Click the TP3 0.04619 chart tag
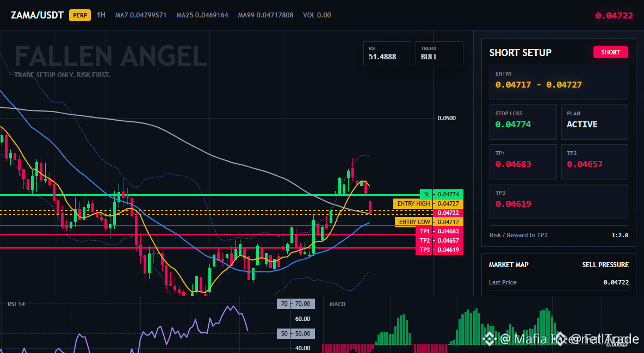The width and height of the screenshot is (644, 353). pos(439,250)
